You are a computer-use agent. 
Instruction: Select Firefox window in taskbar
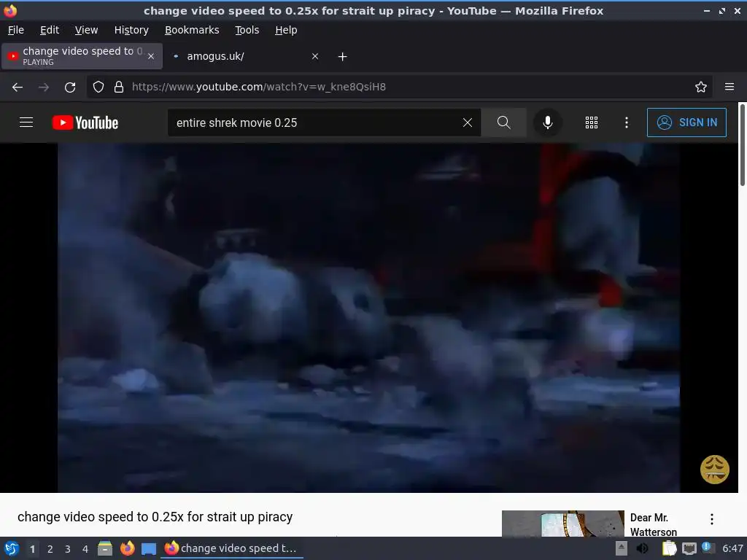click(x=231, y=548)
